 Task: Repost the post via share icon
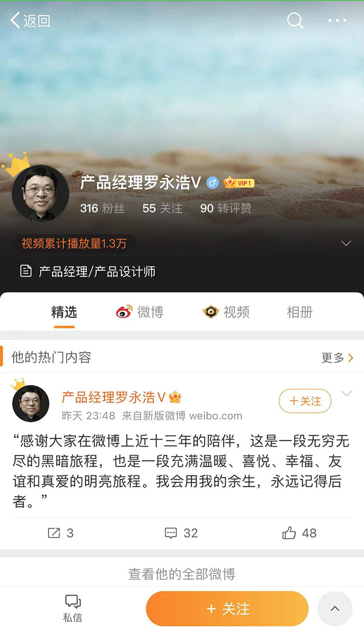(61, 533)
